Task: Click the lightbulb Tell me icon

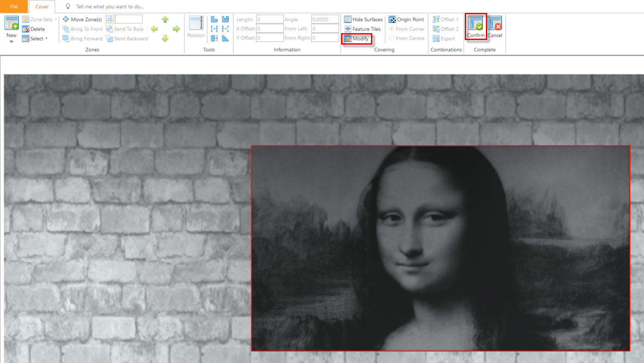Action: (x=68, y=6)
